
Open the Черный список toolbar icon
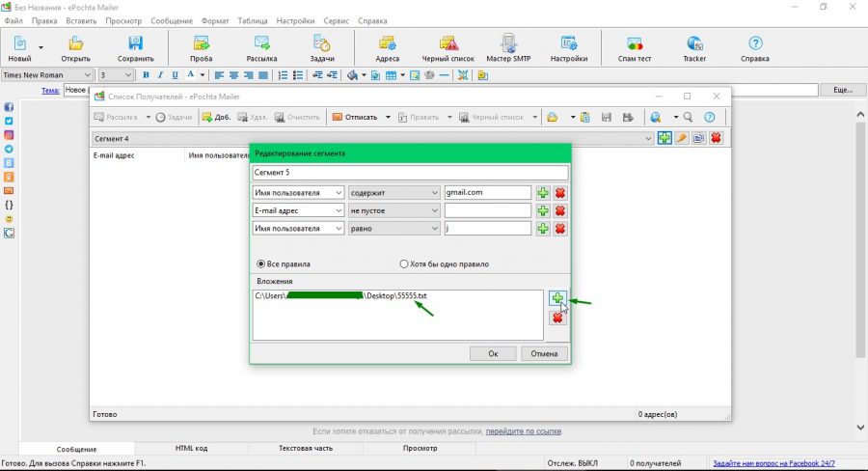pos(448,49)
